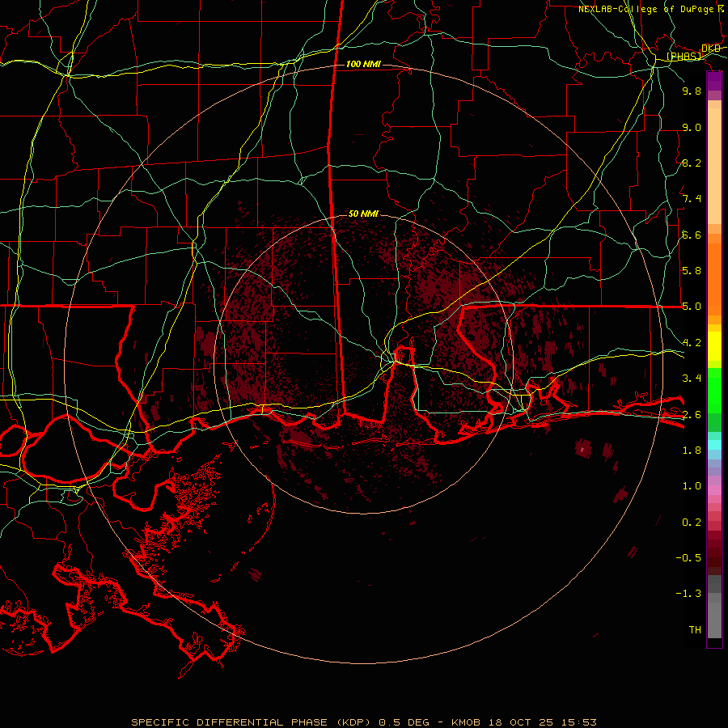
Task: Click the 8.2 scale value
Action: [692, 163]
